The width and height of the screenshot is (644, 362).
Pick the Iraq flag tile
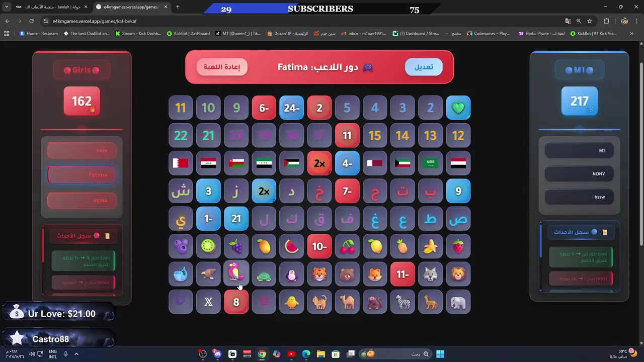pyautogui.click(x=208, y=163)
